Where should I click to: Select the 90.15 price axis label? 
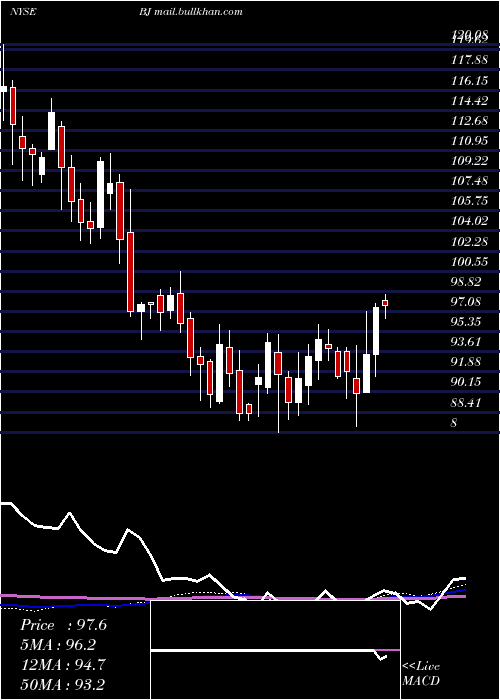[x=466, y=382]
